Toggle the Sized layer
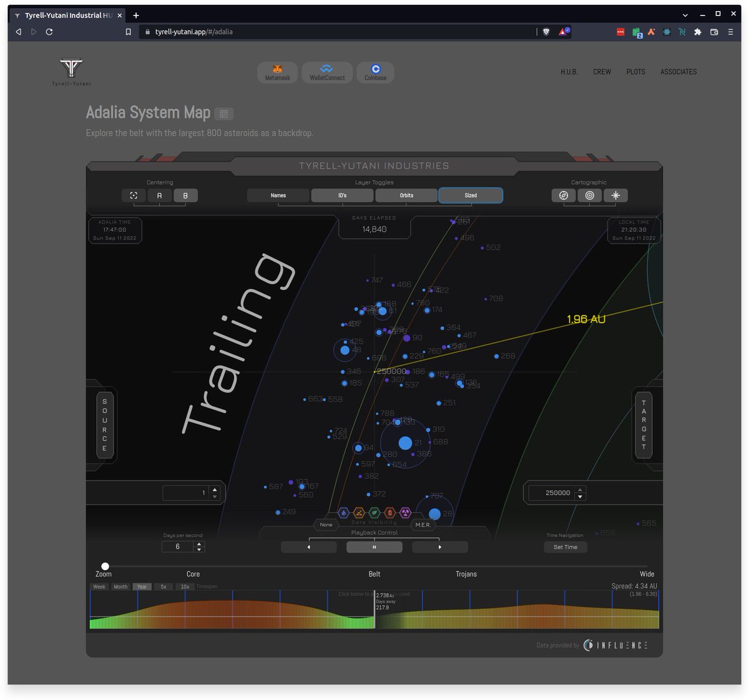 (x=471, y=195)
